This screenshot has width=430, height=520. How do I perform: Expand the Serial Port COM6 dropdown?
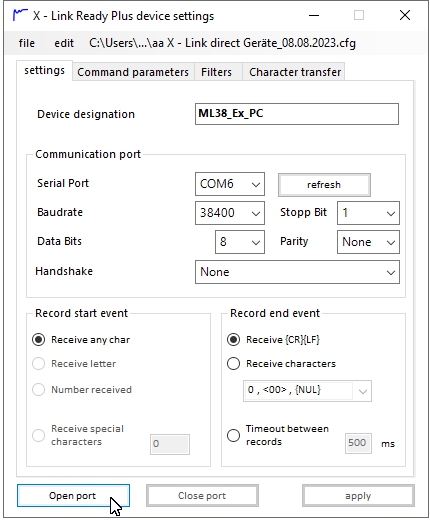click(230, 184)
